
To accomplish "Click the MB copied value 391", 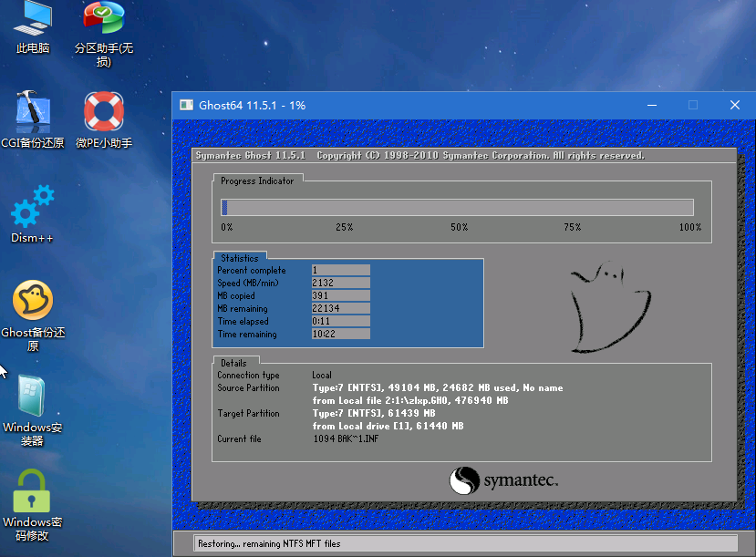I will pyautogui.click(x=341, y=295).
